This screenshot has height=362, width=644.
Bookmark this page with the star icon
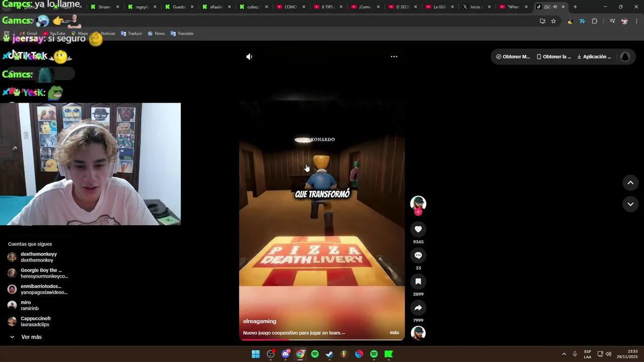click(553, 21)
